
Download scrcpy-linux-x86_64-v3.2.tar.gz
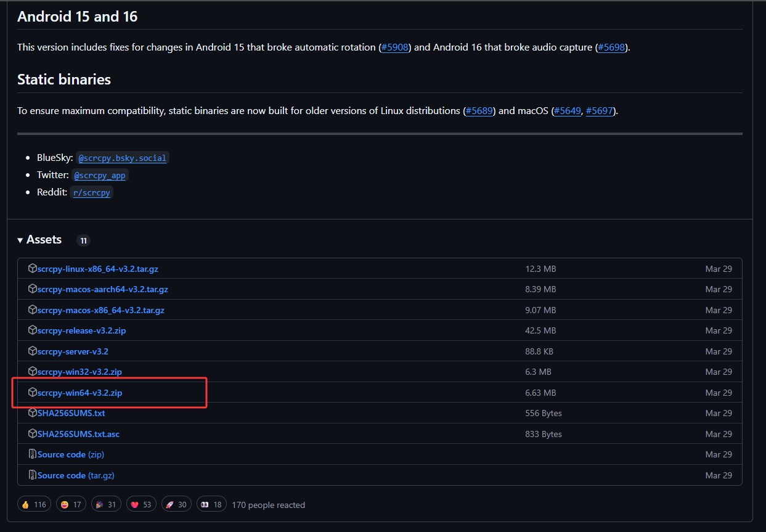pyautogui.click(x=98, y=269)
